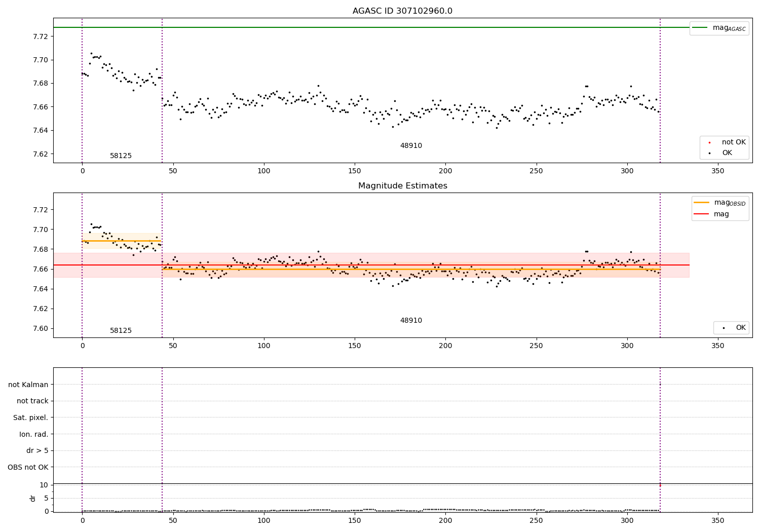The height and width of the screenshot is (532, 760).
Task: Click the 'AGASC ID 307102960.0' plot title
Action: click(402, 11)
